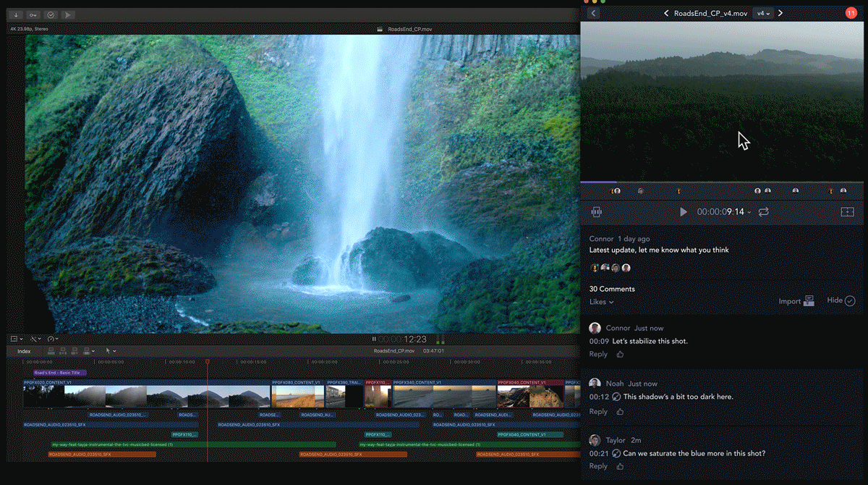
Task: Like Taylor's comment about saturating the blue
Action: [621, 467]
